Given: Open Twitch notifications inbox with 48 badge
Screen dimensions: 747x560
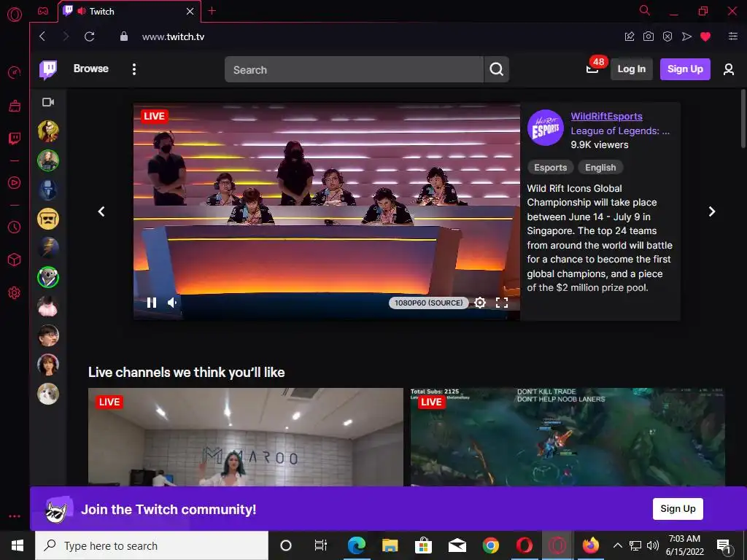Looking at the screenshot, I should coord(594,68).
